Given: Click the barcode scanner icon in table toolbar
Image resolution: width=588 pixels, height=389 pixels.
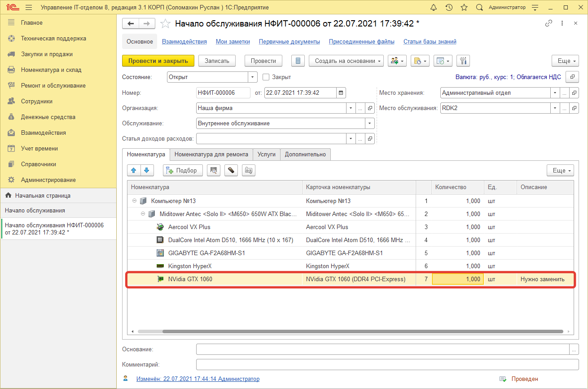Looking at the screenshot, I should 214,170.
